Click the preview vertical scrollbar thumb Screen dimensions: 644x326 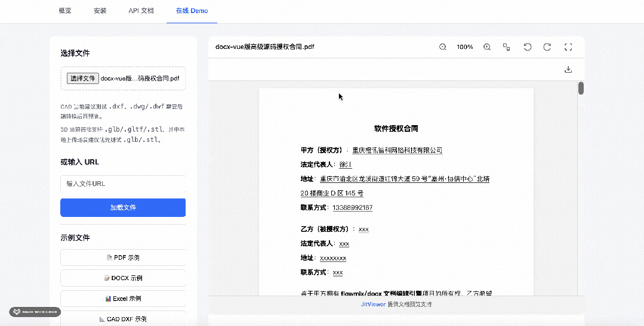581,88
